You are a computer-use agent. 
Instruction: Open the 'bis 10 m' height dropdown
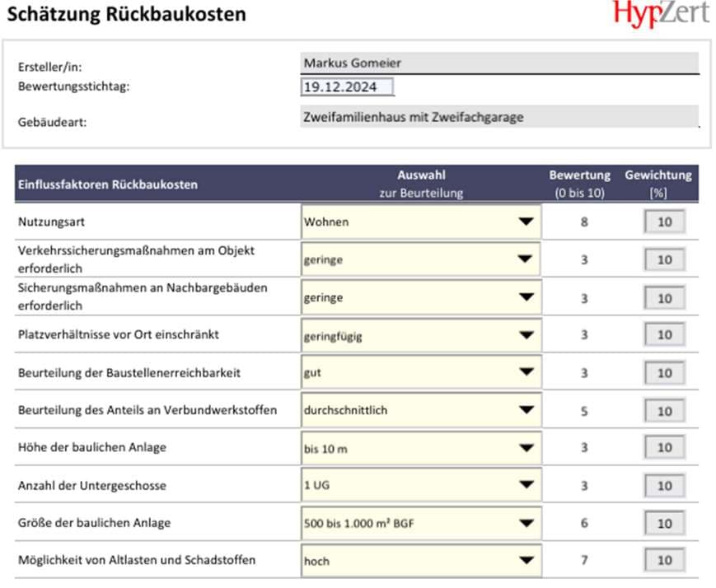[526, 448]
